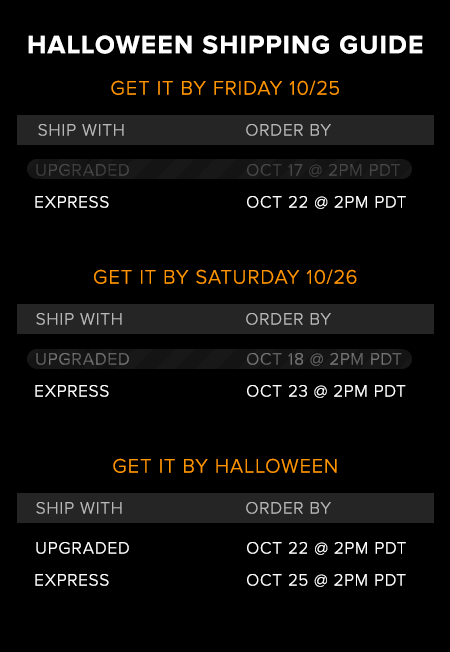Choose Express row with Oct 23 deadline
Image resolution: width=450 pixels, height=652 pixels.
tap(220, 391)
